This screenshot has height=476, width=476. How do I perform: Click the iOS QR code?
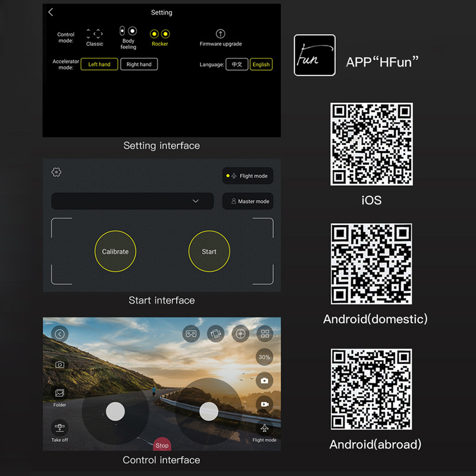click(371, 144)
